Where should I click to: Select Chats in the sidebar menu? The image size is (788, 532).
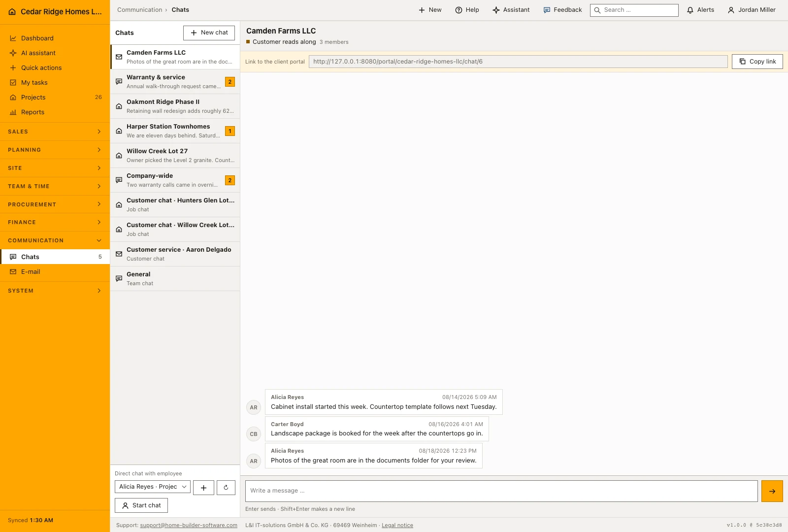55,257
